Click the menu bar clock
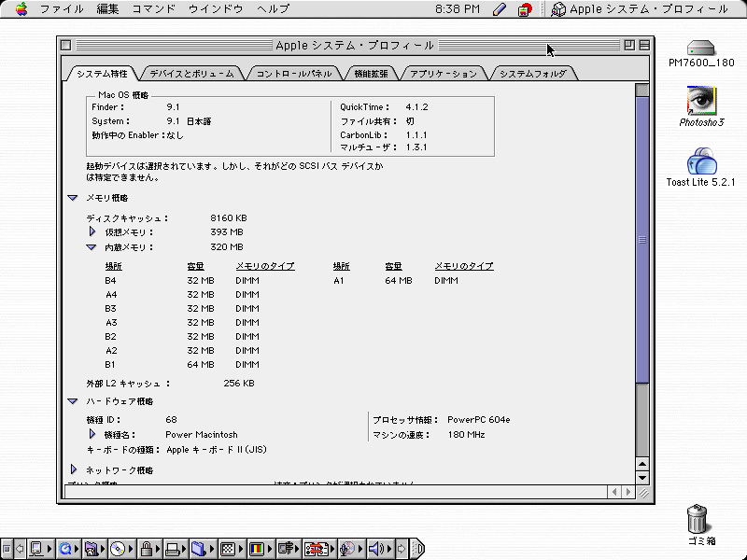The height and width of the screenshot is (560, 747). [x=457, y=9]
